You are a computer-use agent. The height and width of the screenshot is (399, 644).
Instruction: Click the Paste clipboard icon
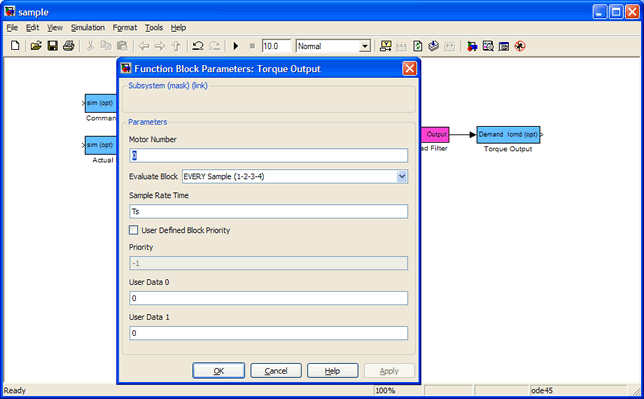click(122, 46)
